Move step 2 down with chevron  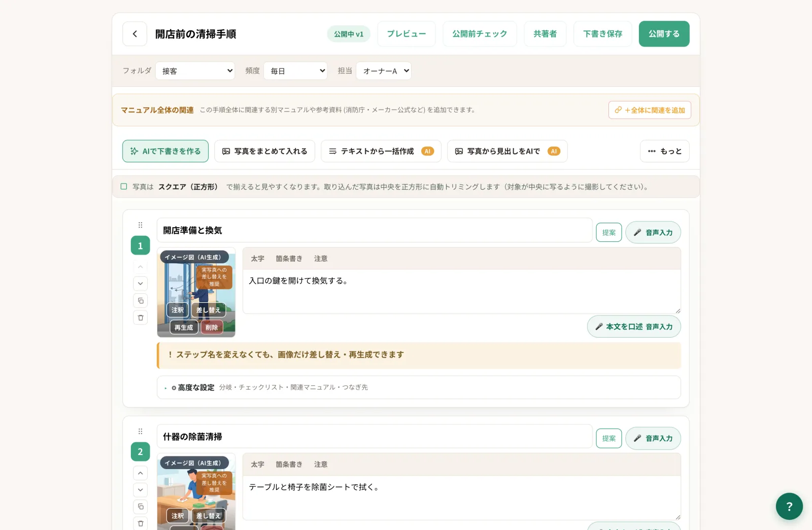coord(141,490)
